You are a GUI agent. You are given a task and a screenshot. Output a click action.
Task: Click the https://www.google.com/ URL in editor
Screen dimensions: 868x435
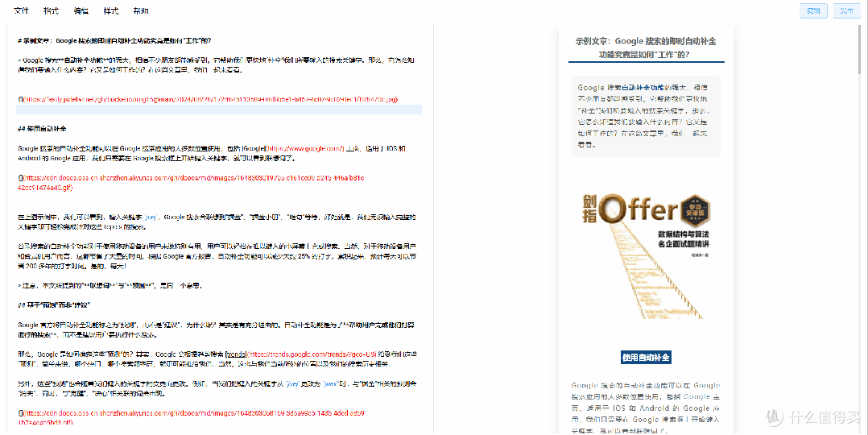(306, 148)
